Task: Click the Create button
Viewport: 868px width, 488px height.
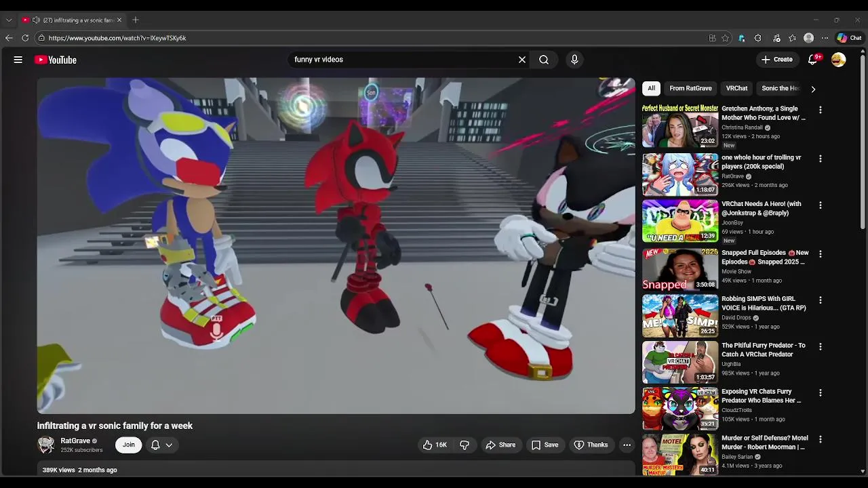Action: [x=776, y=60]
